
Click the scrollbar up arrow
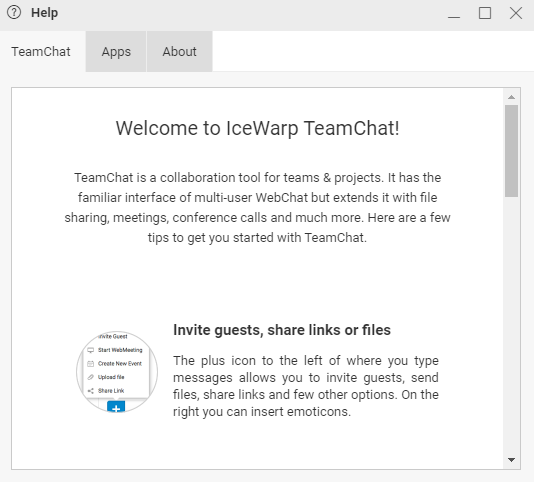click(x=511, y=97)
